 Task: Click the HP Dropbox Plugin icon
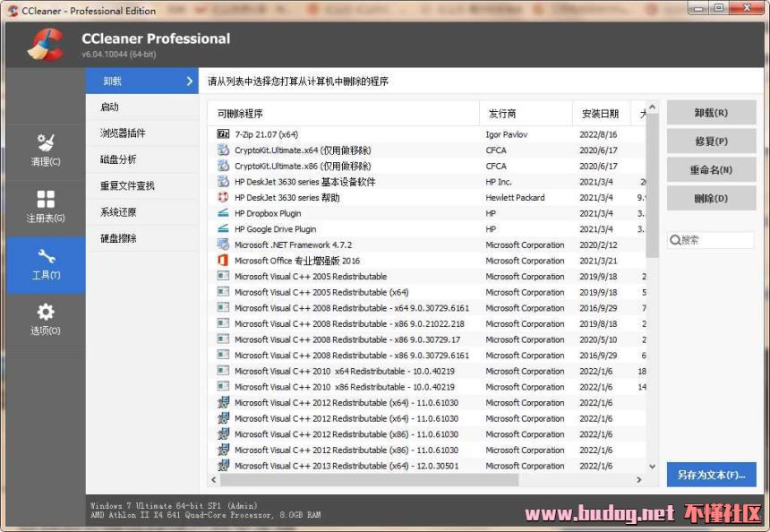point(223,212)
